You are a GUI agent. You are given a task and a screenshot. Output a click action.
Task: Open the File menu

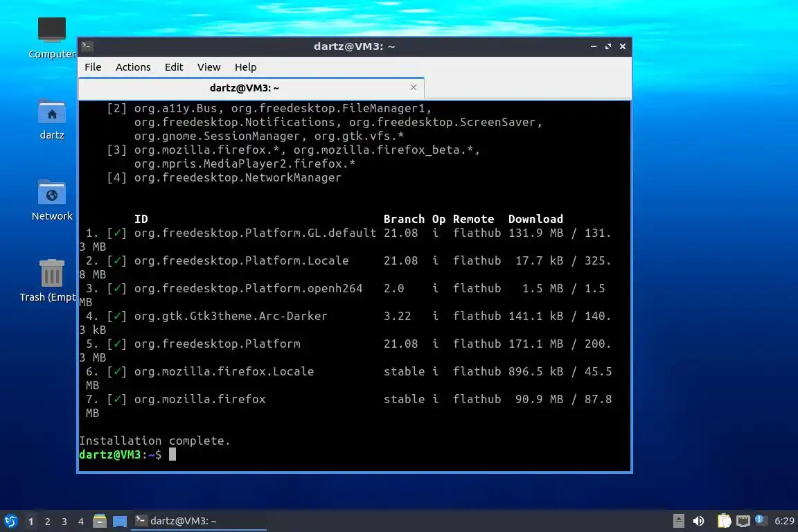click(93, 67)
